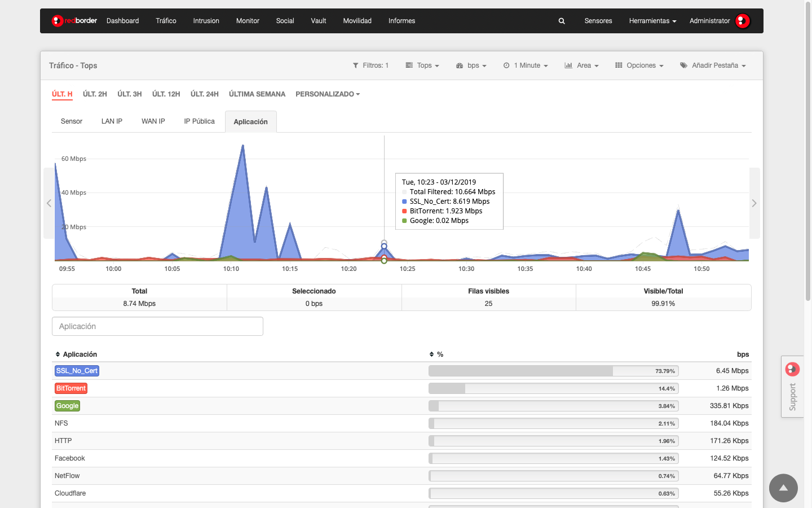The image size is (812, 508).
Task: Click the scroll-to-top arrow button
Action: click(x=783, y=488)
